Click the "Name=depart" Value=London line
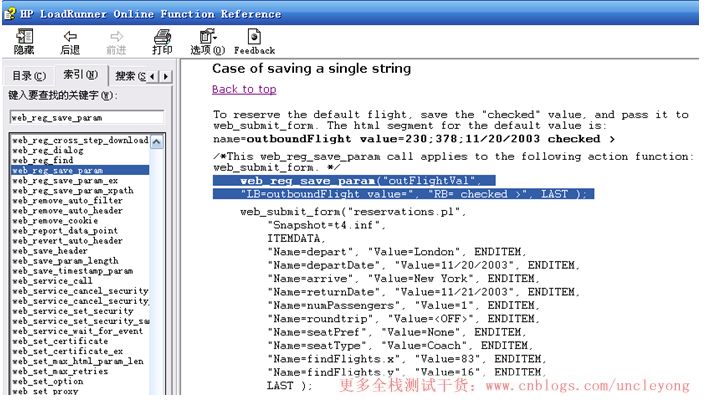The width and height of the screenshot is (706, 408). click(397, 252)
